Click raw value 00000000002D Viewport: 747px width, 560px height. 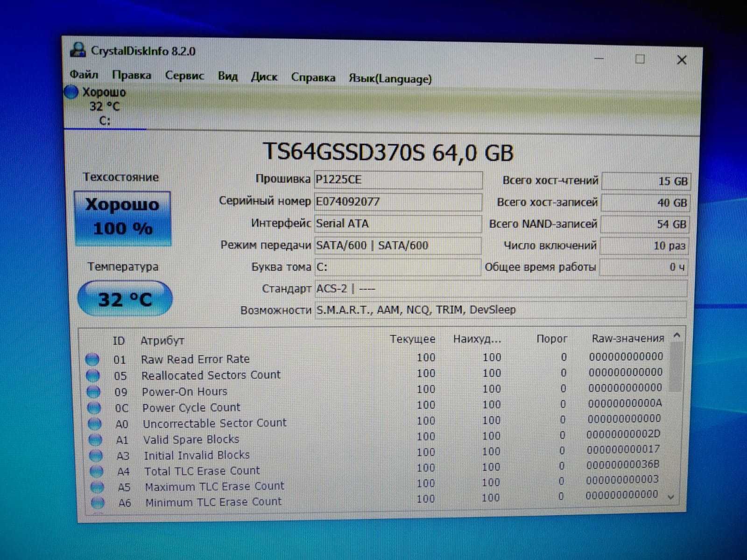click(623, 434)
